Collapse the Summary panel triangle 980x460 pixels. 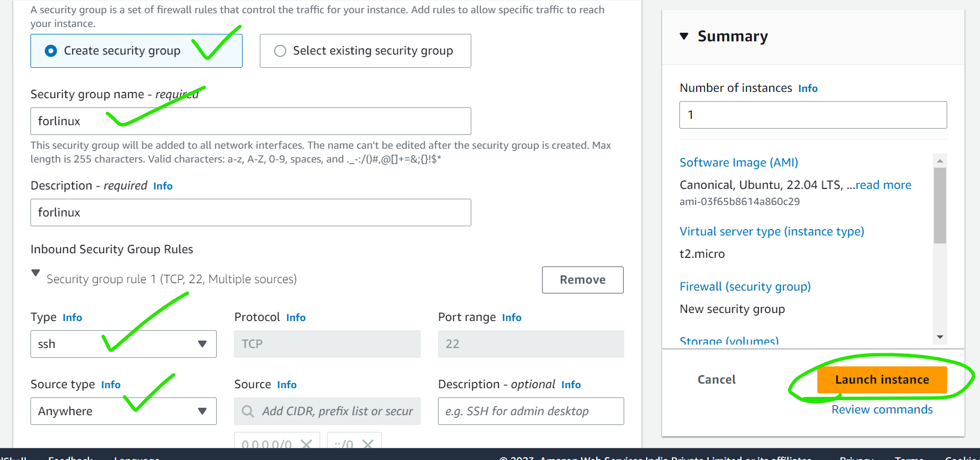click(684, 36)
